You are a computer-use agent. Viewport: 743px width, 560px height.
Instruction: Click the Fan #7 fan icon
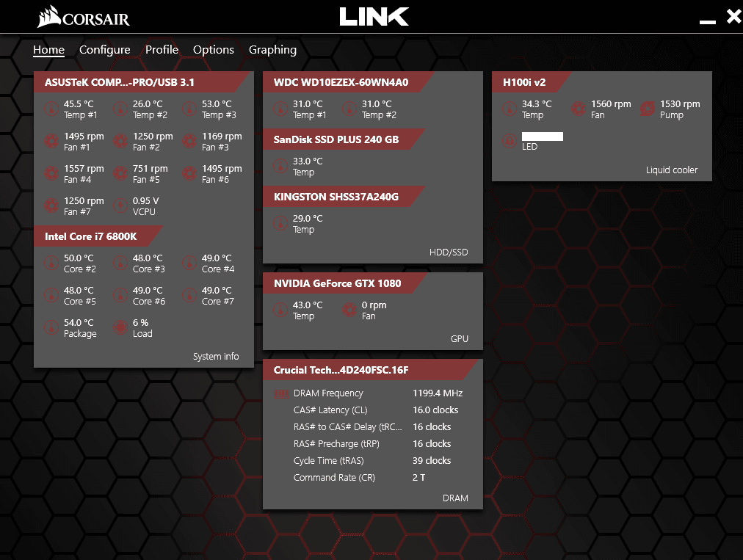[51, 206]
